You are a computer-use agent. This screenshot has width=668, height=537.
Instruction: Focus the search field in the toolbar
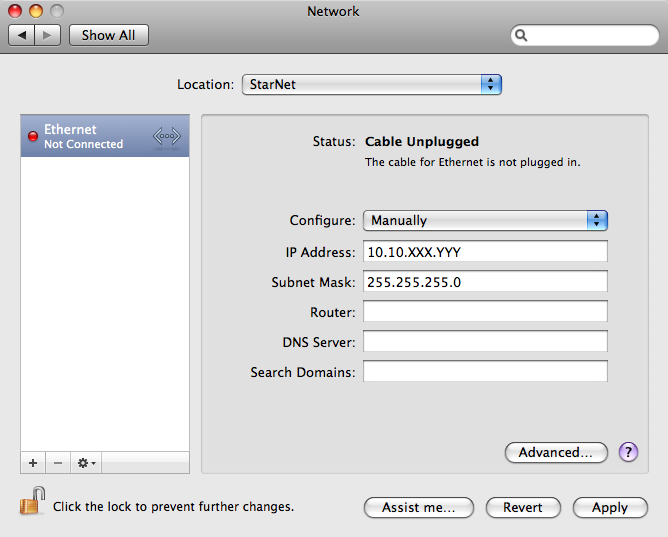pos(584,35)
